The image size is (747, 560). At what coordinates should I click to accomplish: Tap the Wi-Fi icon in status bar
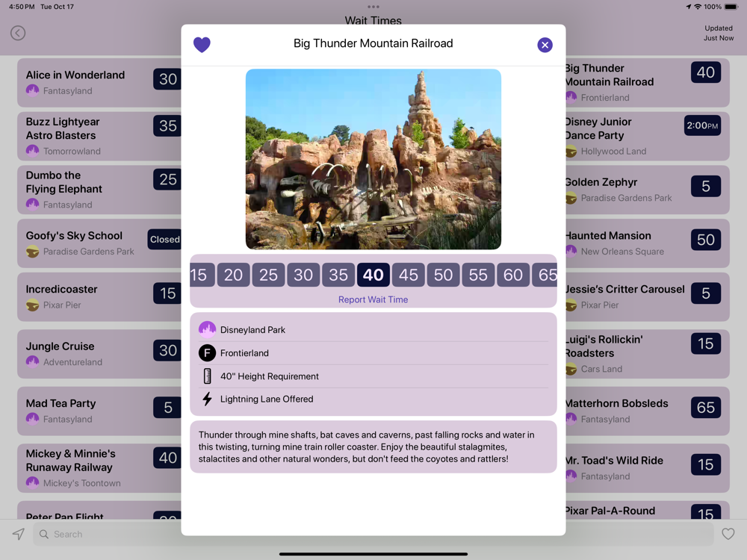[x=698, y=7]
